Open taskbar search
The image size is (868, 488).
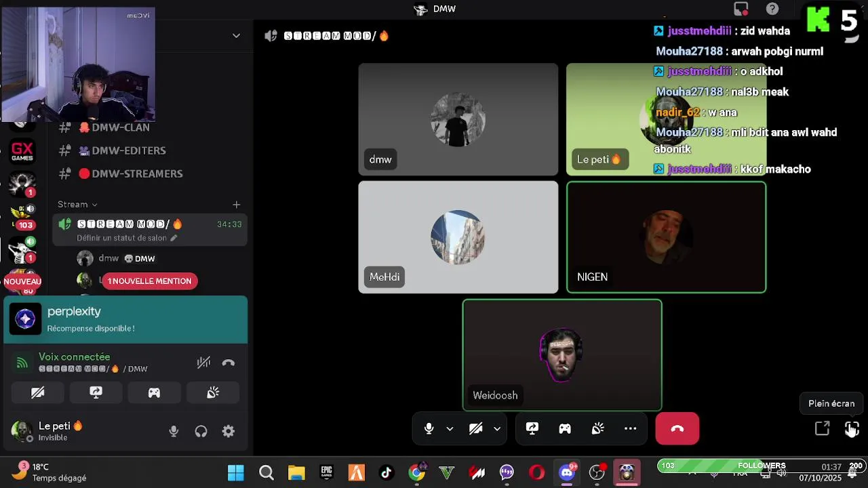tap(267, 472)
